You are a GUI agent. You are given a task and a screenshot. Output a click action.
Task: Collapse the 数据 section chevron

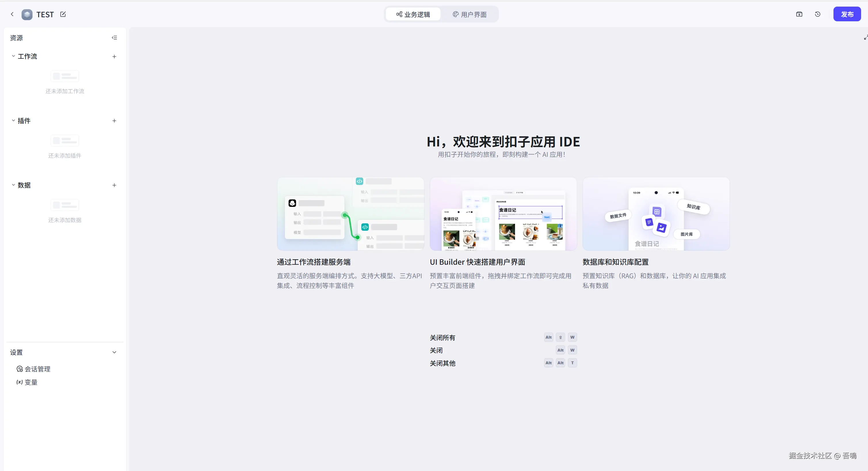click(x=14, y=185)
